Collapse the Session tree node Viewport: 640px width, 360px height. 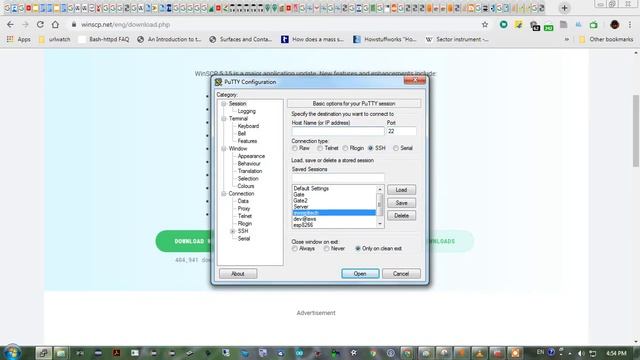224,104
